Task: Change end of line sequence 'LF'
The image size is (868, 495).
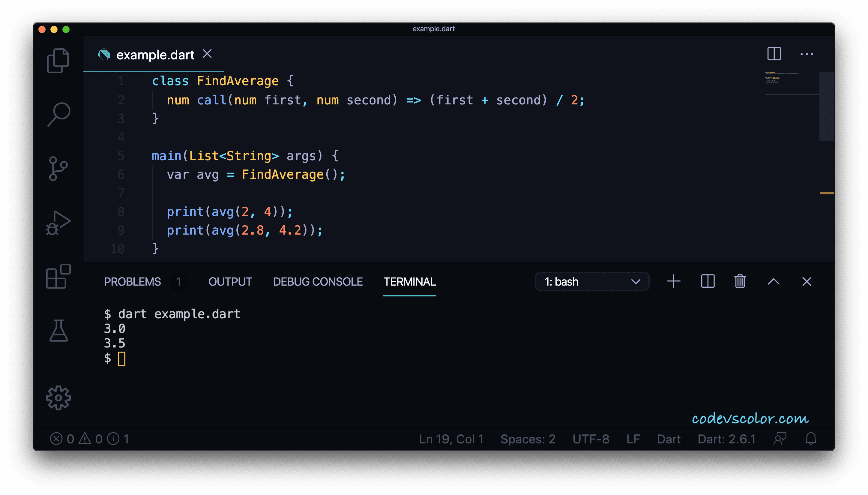Action: coord(633,439)
